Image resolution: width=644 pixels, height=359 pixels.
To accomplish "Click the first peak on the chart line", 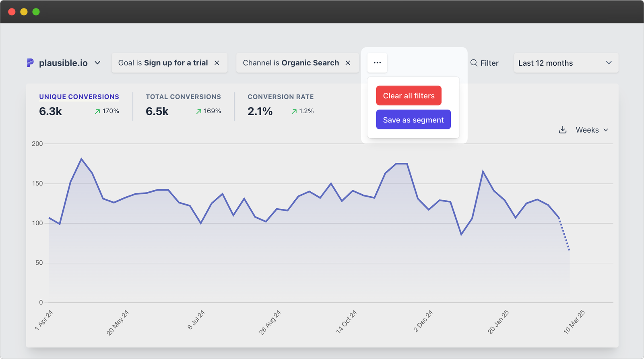I will (x=81, y=159).
